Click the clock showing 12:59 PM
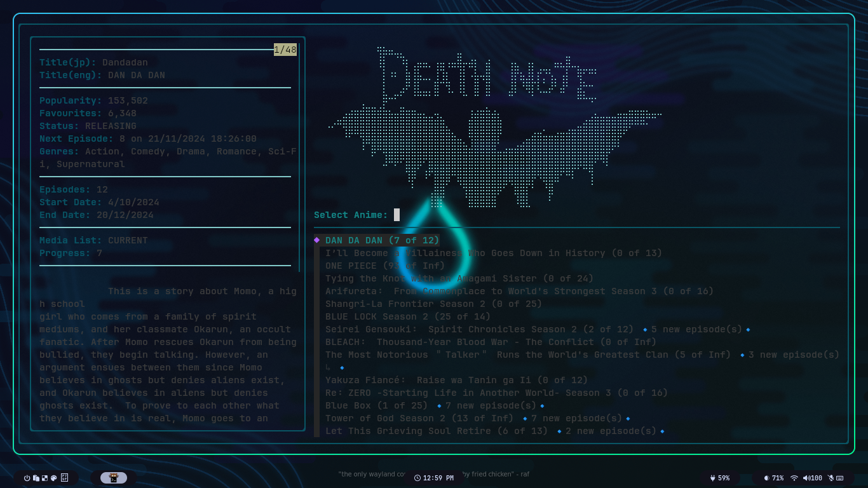This screenshot has width=868, height=488. [x=434, y=478]
